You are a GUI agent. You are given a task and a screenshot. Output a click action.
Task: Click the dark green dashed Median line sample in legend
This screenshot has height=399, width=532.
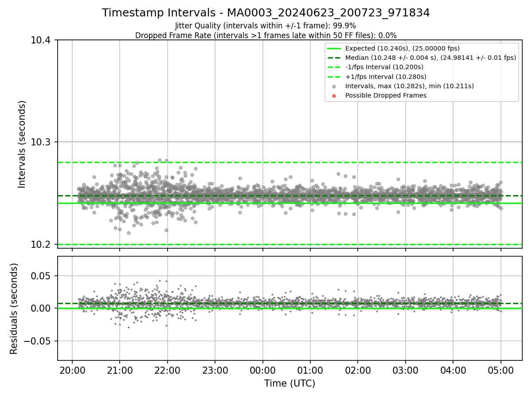[x=334, y=58]
